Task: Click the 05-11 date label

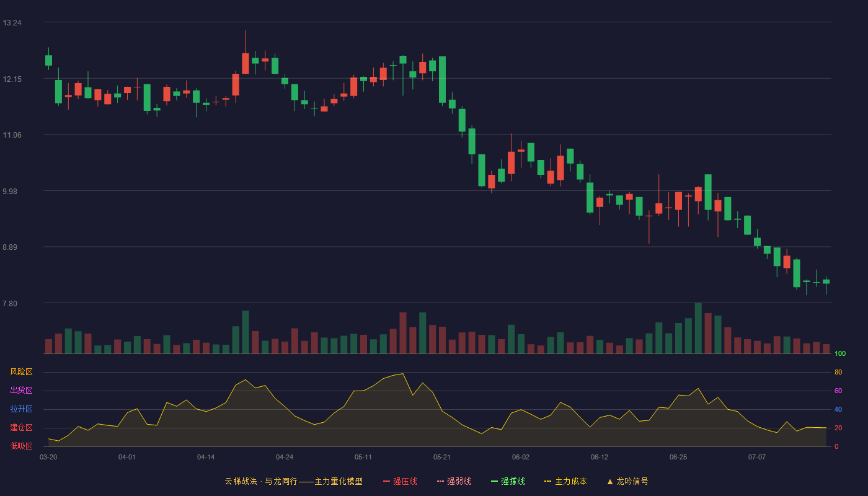Action: (x=363, y=457)
